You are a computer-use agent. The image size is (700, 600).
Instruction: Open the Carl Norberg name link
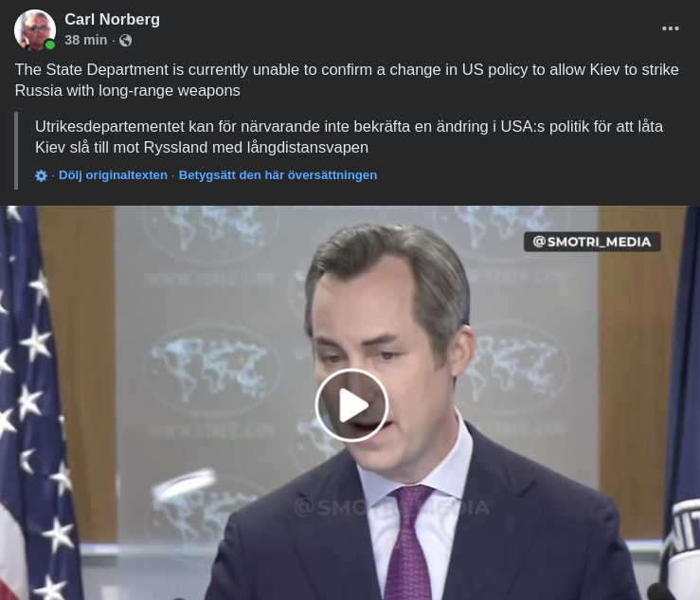tap(112, 19)
